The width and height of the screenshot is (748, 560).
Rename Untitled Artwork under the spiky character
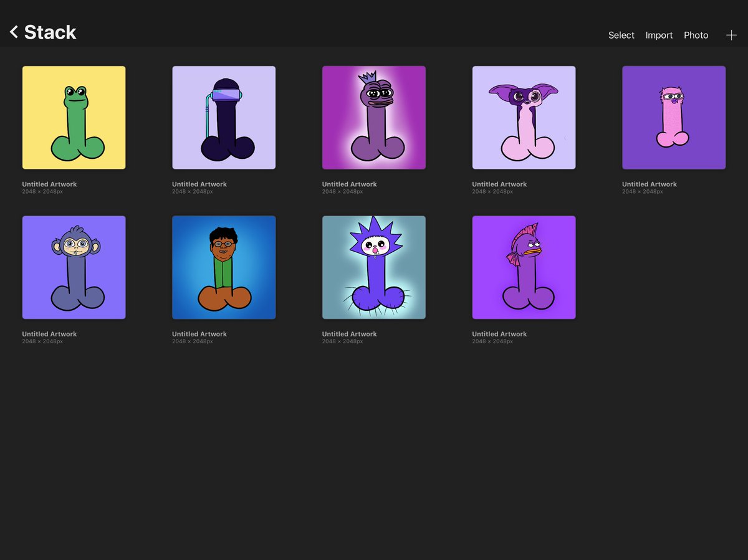point(349,334)
